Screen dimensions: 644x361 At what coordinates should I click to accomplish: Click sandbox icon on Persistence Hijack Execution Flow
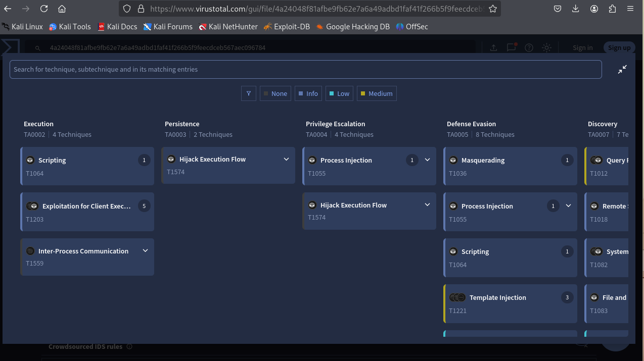click(171, 159)
